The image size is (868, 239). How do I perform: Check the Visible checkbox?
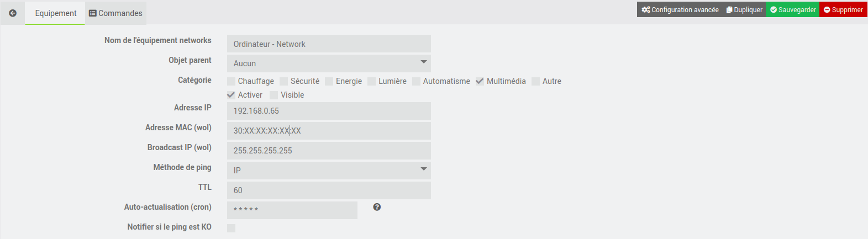coord(274,95)
